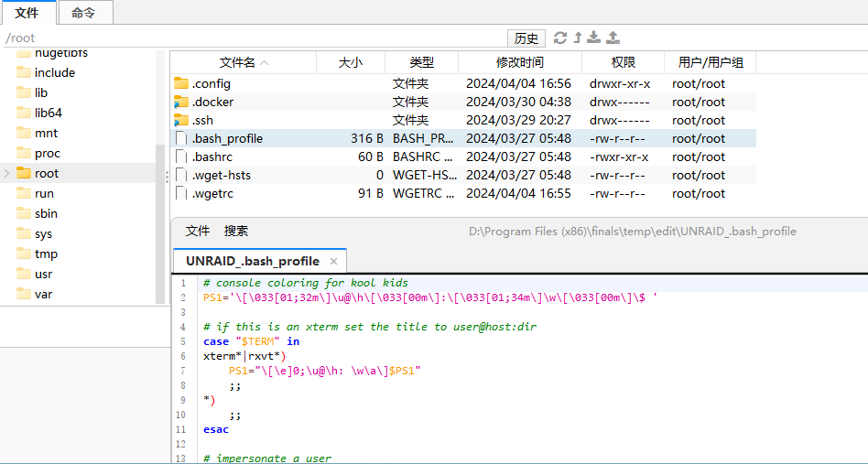
Task: Click the refresh directory icon
Action: (560, 38)
